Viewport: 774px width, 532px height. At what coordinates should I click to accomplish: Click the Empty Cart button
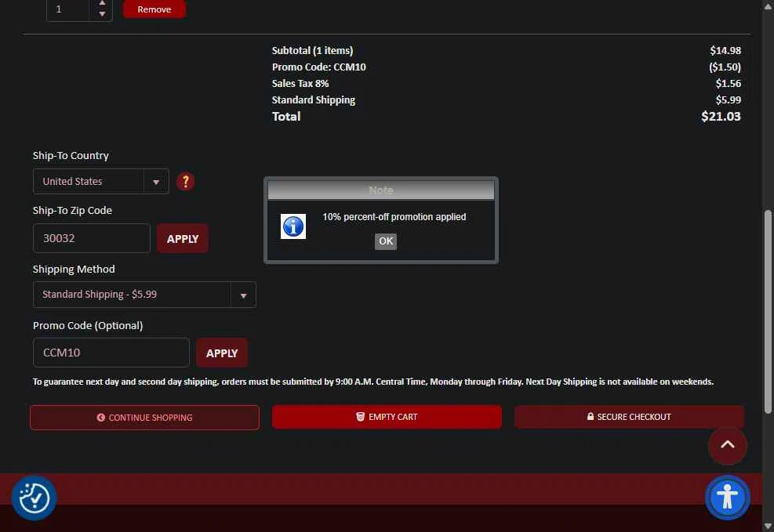tap(387, 417)
